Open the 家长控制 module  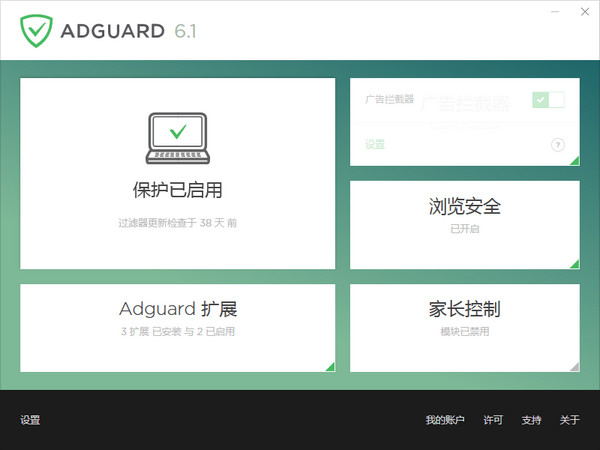click(x=464, y=316)
